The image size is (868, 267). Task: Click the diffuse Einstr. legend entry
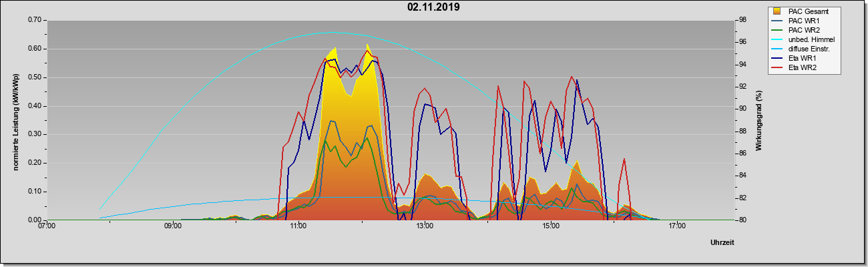(805, 49)
